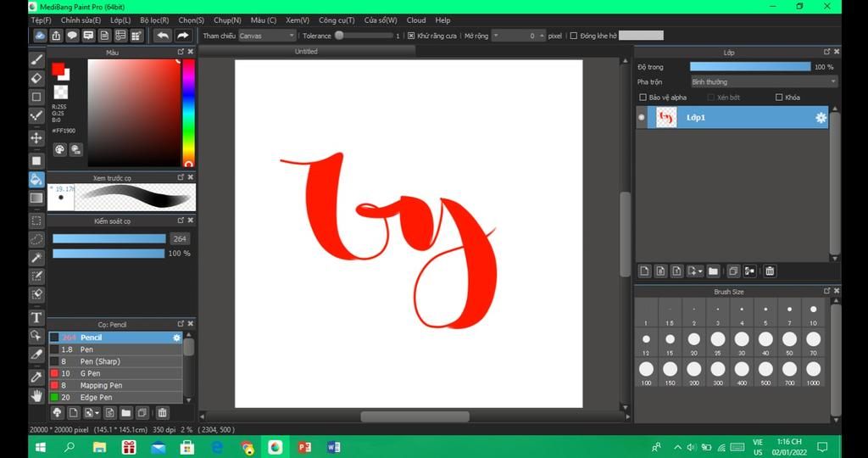868x458 pixels.
Task: Open the color palette icon in Màu panel
Action: coord(60,149)
